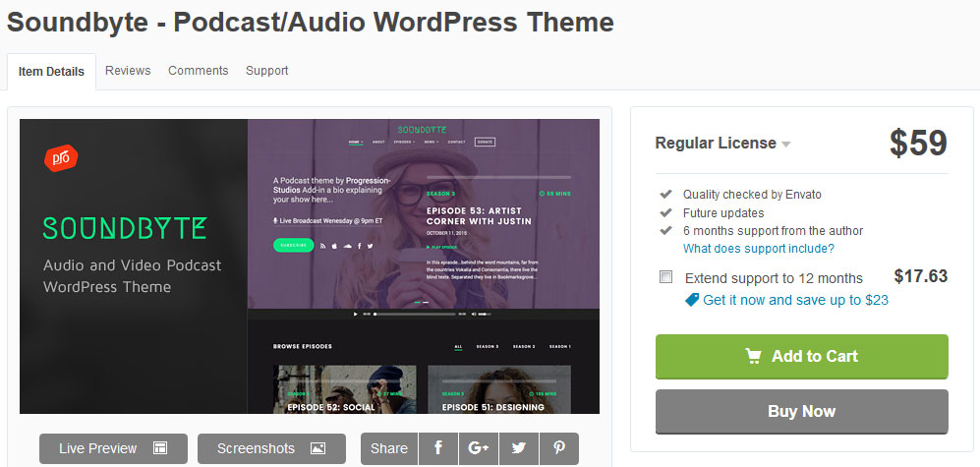The image size is (980, 467).
Task: Expand the Regular License dropdown
Action: point(722,144)
